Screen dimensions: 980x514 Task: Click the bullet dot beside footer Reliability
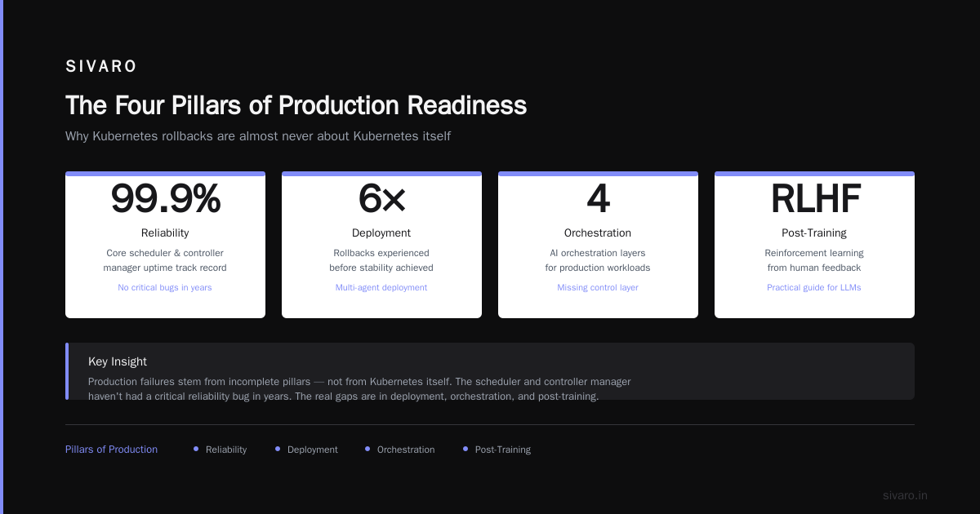click(196, 449)
